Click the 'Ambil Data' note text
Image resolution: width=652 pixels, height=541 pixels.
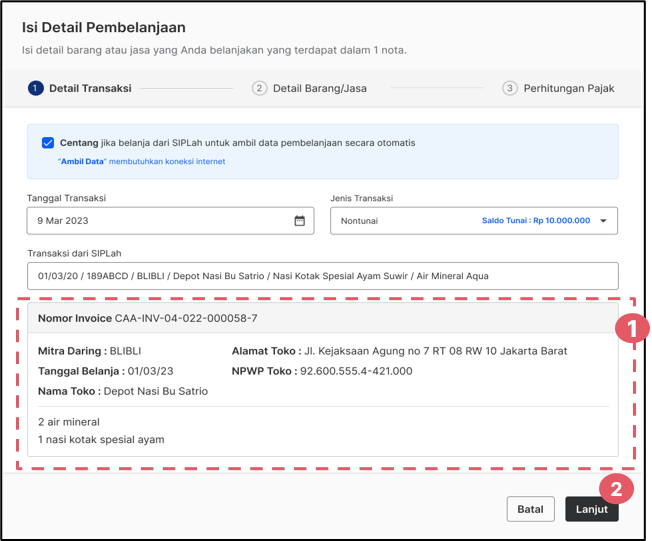[141, 161]
